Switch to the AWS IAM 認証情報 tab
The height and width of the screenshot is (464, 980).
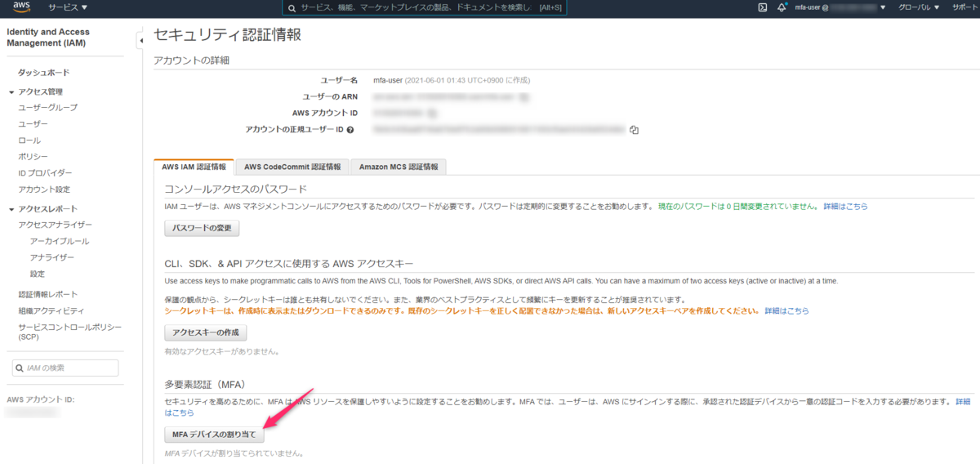194,167
